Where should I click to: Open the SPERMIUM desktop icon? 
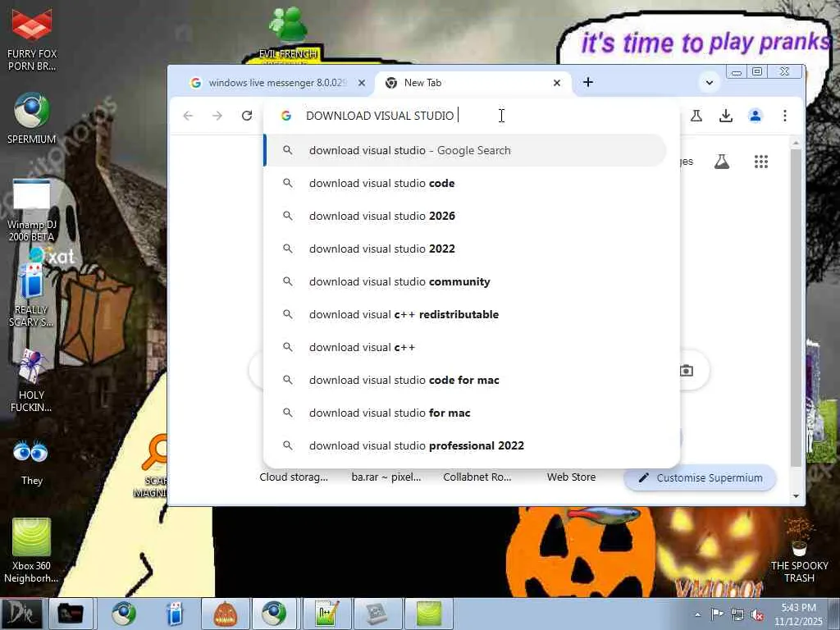[x=32, y=119]
